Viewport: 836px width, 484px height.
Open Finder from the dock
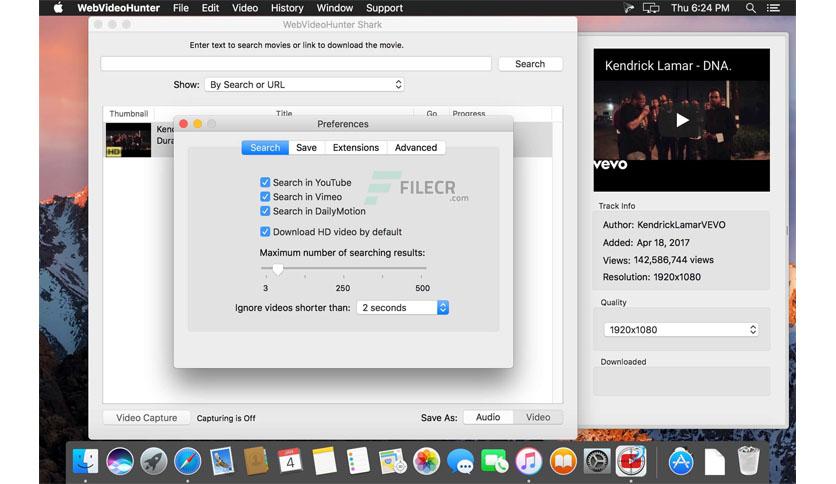[85, 461]
